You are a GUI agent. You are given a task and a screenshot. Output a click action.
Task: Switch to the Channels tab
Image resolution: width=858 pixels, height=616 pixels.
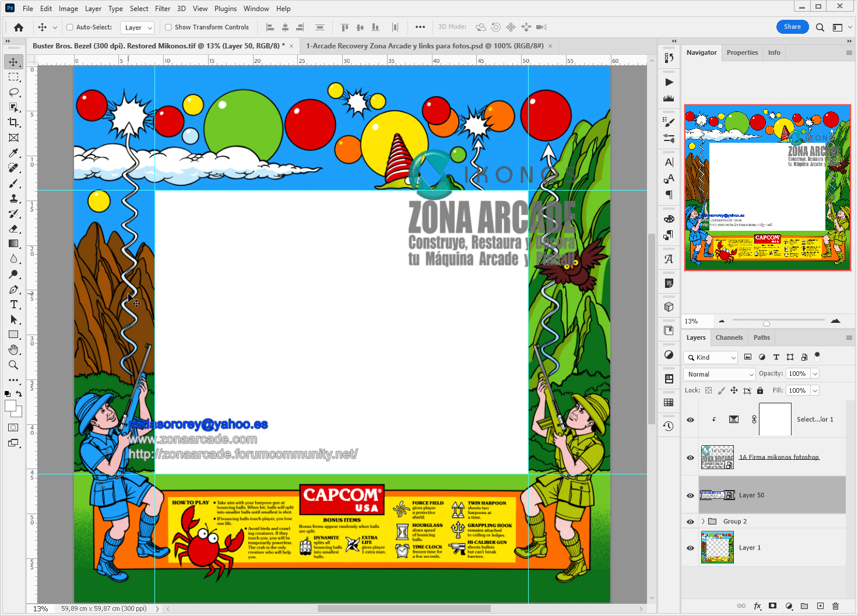[x=729, y=337]
